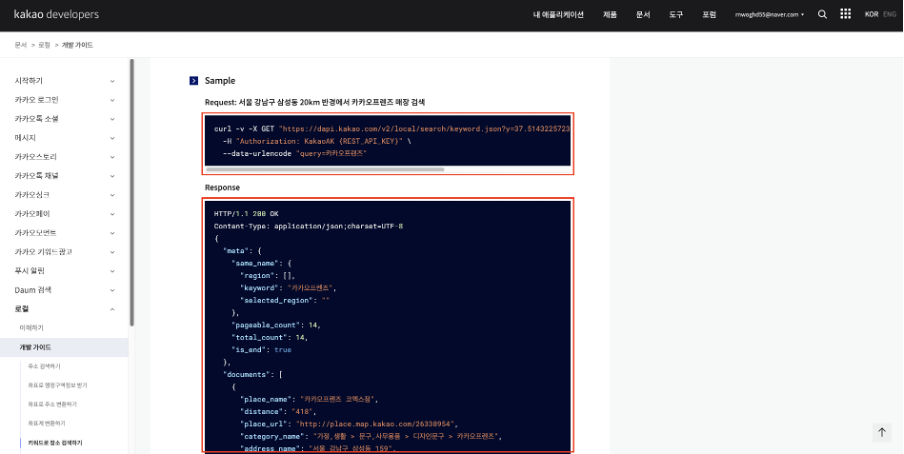Click 개발 가이드 in the breadcrumb

coord(77,45)
